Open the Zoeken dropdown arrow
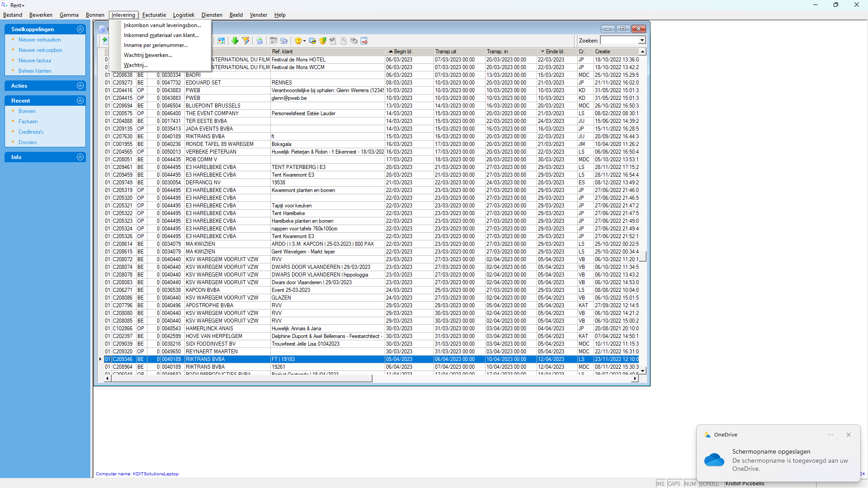The height and width of the screenshot is (488, 868). (x=642, y=41)
